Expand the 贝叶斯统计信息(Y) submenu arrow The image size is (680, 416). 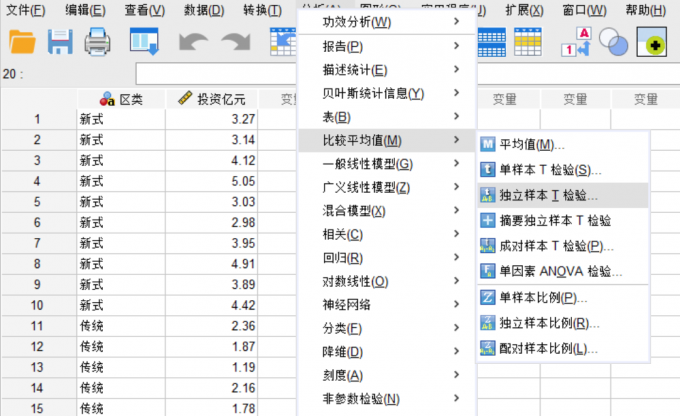click(x=456, y=93)
